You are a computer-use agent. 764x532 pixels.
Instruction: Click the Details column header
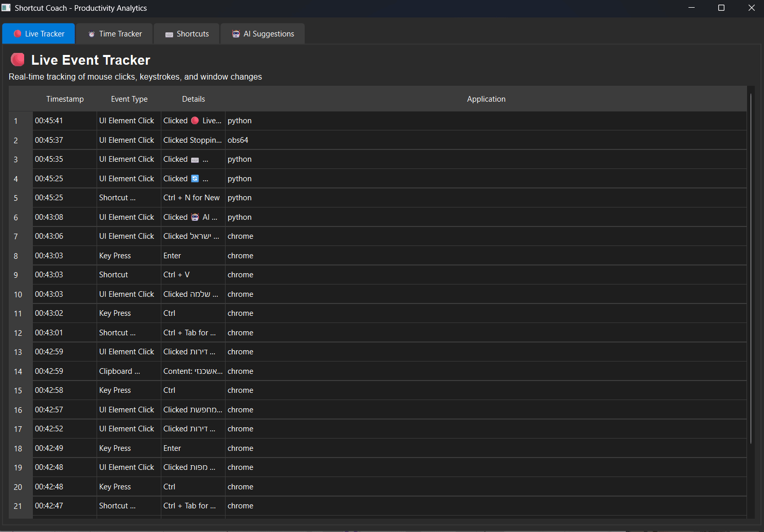(193, 99)
